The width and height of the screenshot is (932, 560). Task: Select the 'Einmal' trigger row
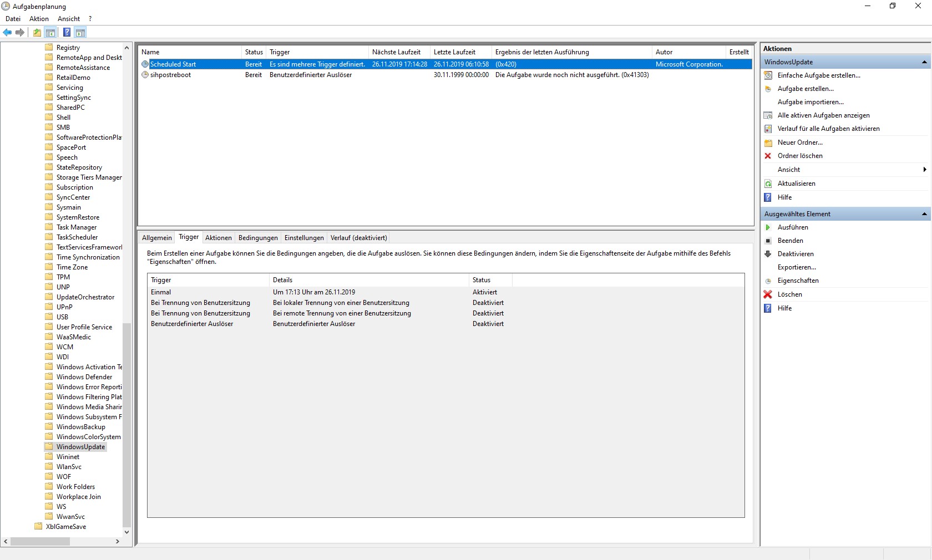(x=445, y=292)
